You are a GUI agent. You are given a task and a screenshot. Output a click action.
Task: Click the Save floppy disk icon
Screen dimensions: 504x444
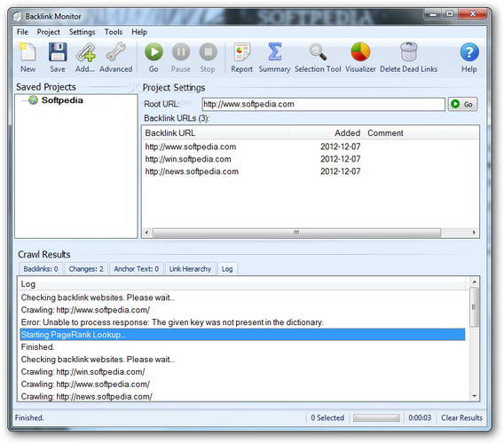coord(58,52)
